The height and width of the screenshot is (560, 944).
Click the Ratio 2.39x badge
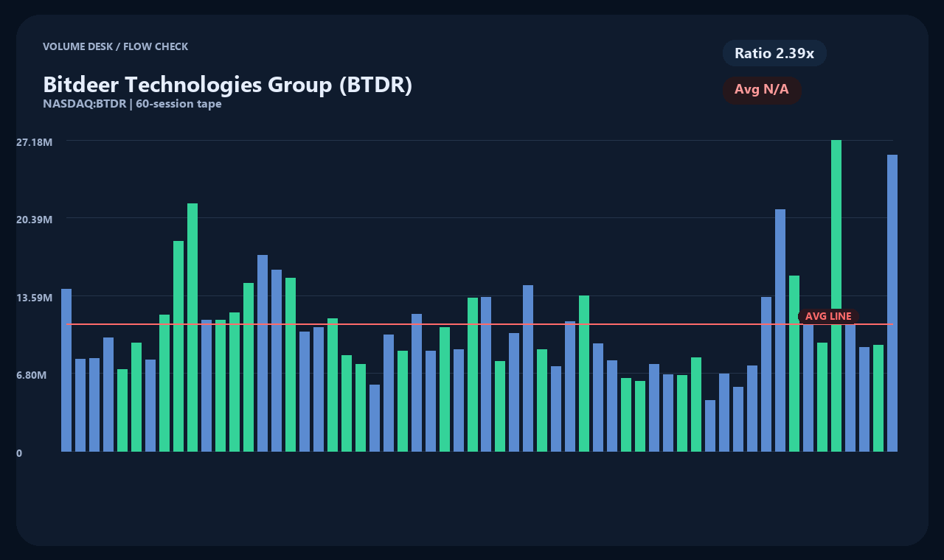coord(774,53)
